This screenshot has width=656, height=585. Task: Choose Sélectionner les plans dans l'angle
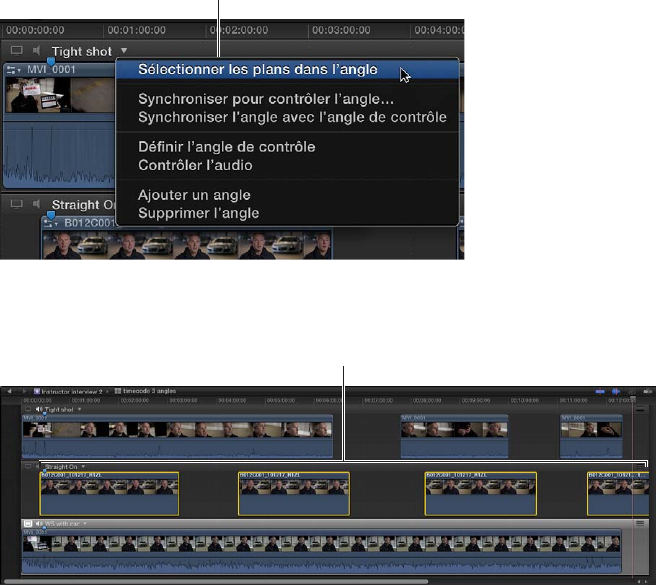[x=287, y=69]
